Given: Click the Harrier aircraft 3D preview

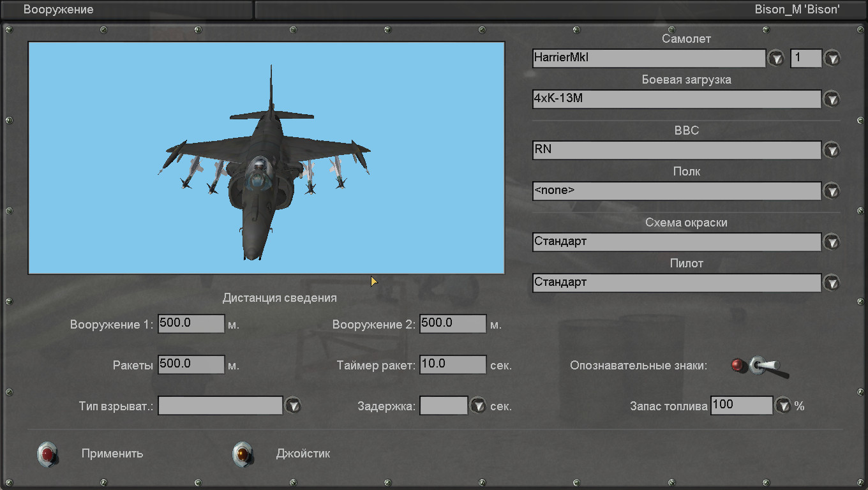Looking at the screenshot, I should coord(266,158).
